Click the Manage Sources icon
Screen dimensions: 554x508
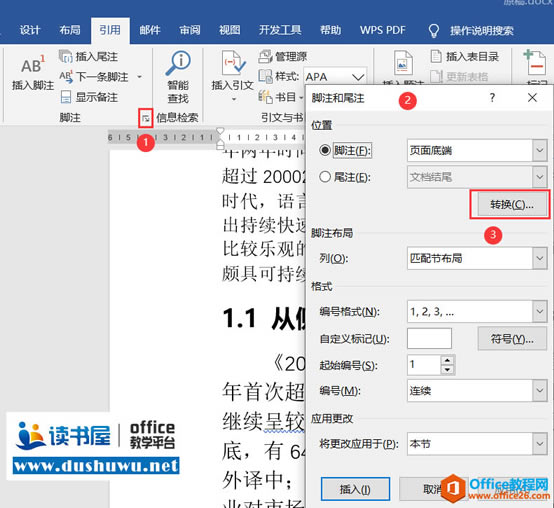pos(265,57)
